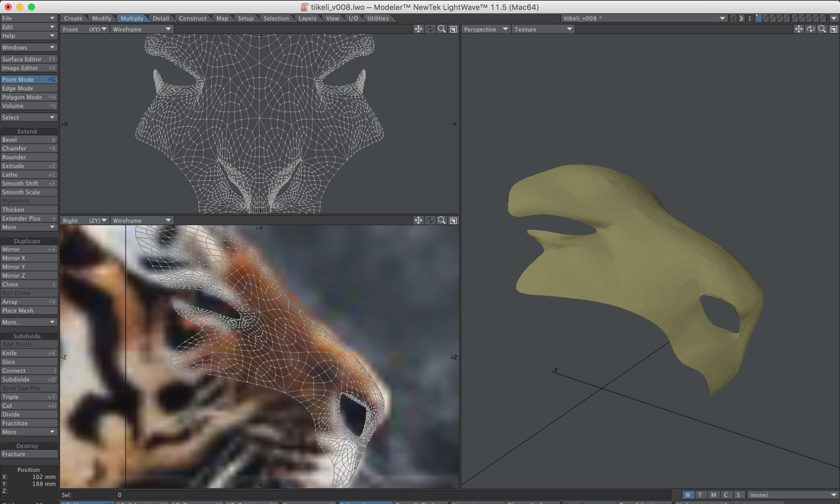Click the rotate icon in the Right viewport
This screenshot has height=504, width=840.
[x=430, y=220]
